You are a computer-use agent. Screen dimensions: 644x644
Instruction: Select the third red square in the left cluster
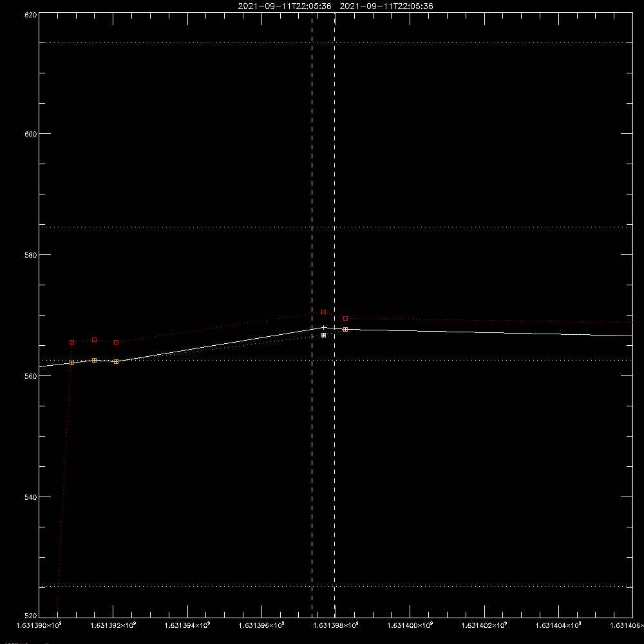pos(116,342)
